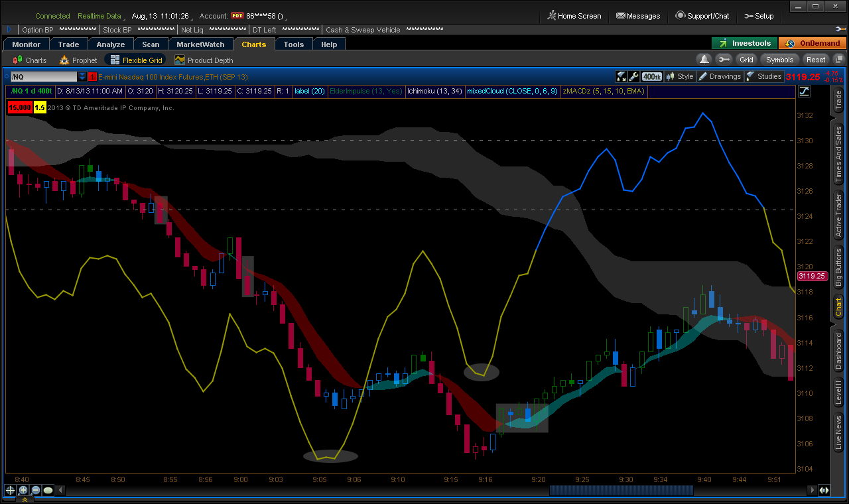Open the Trade side panel tab
The width and height of the screenshot is (849, 504).
838,100
